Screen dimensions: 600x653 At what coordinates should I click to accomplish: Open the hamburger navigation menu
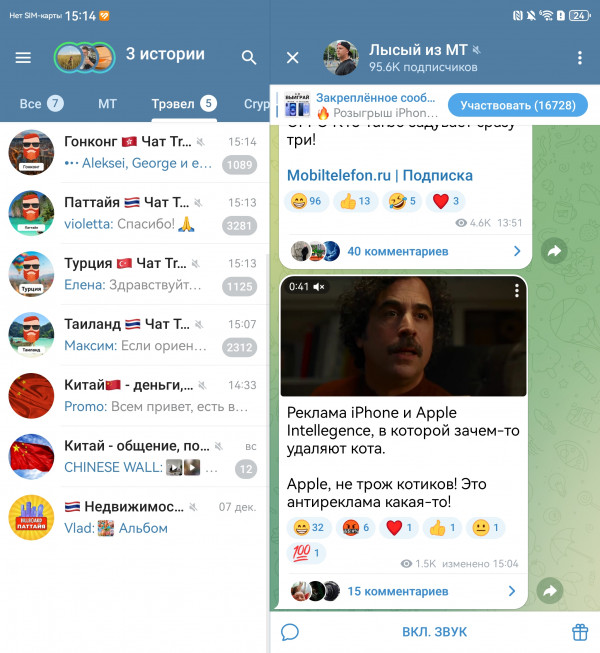click(23, 57)
